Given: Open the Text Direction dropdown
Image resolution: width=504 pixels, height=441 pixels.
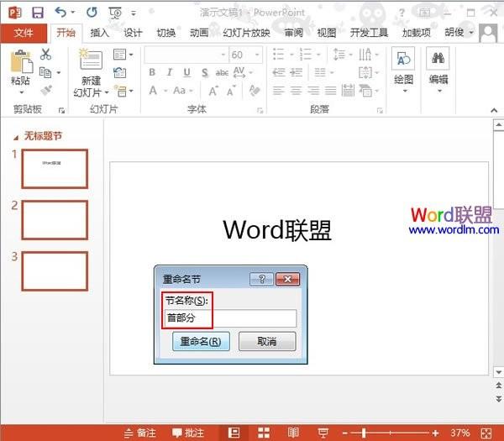Looking at the screenshot, I should (369, 55).
